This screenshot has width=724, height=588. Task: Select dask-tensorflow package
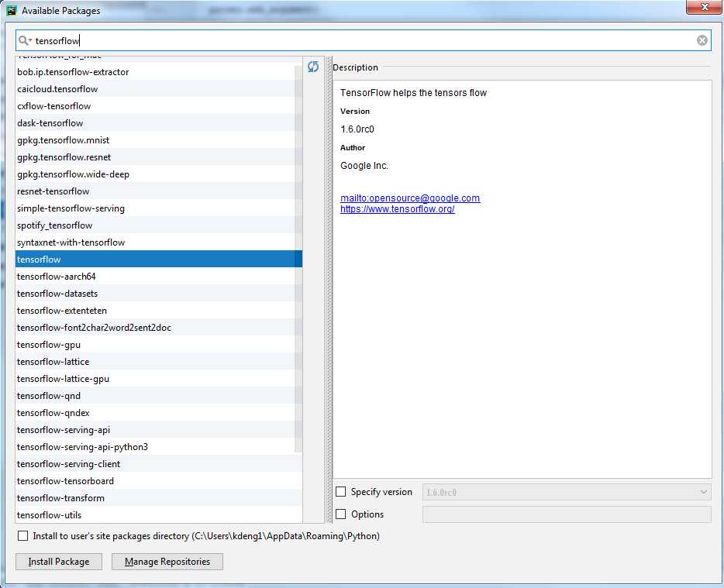[159, 123]
